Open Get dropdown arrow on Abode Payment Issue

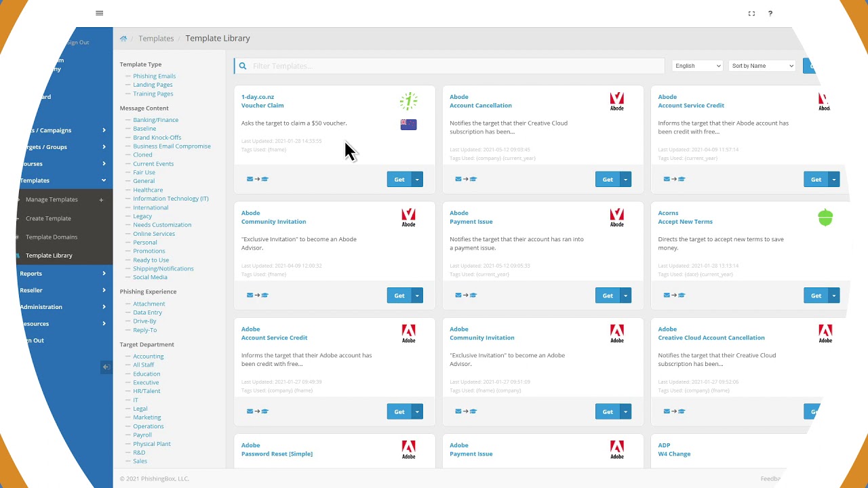coord(625,296)
